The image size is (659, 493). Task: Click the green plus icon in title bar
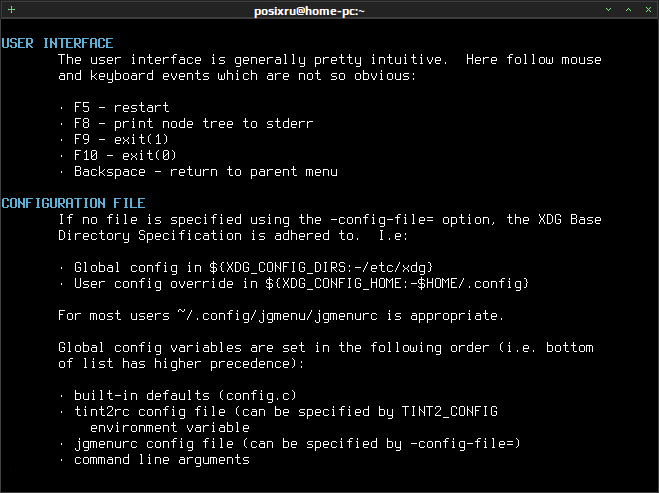point(12,9)
